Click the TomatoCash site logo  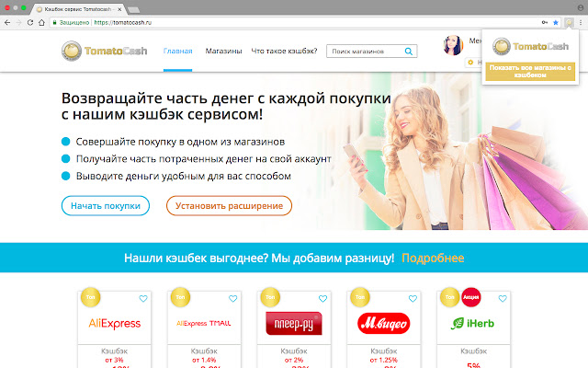104,51
